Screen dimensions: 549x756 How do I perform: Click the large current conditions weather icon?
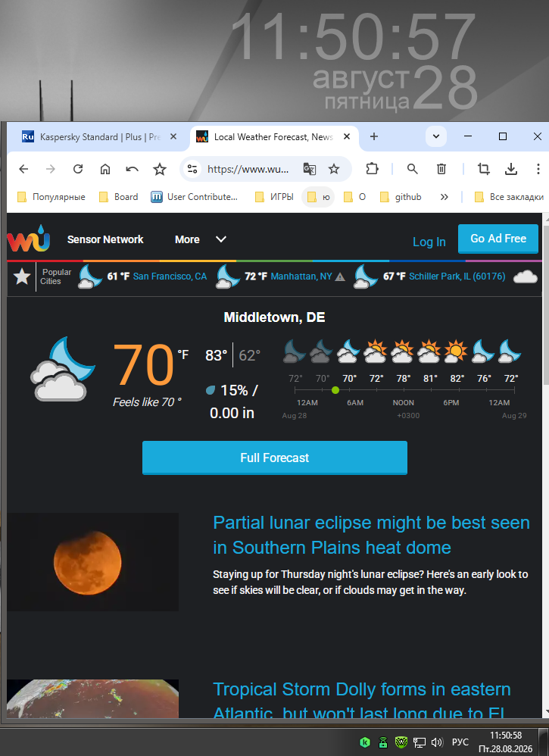63,369
